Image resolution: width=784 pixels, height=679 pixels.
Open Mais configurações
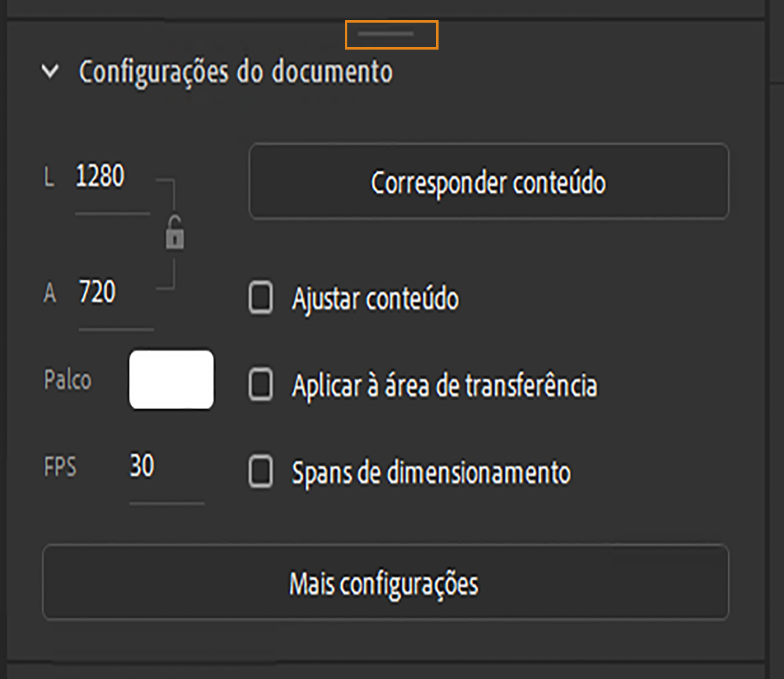pyautogui.click(x=385, y=583)
